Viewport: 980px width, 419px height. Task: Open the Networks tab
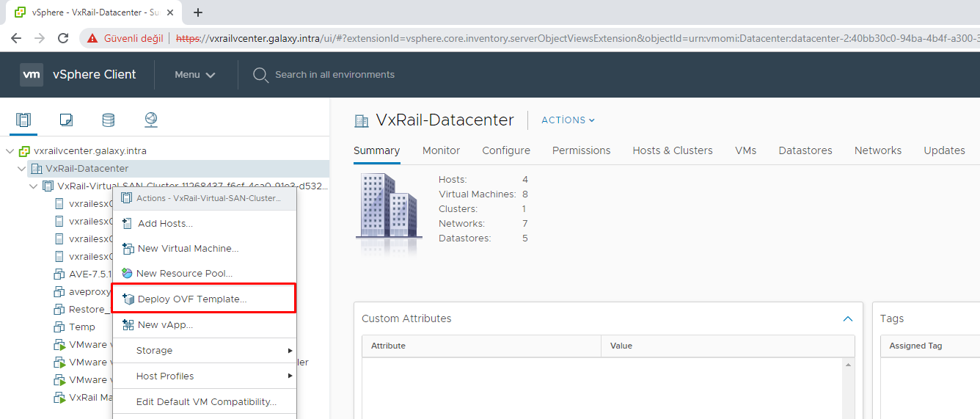pyautogui.click(x=878, y=150)
